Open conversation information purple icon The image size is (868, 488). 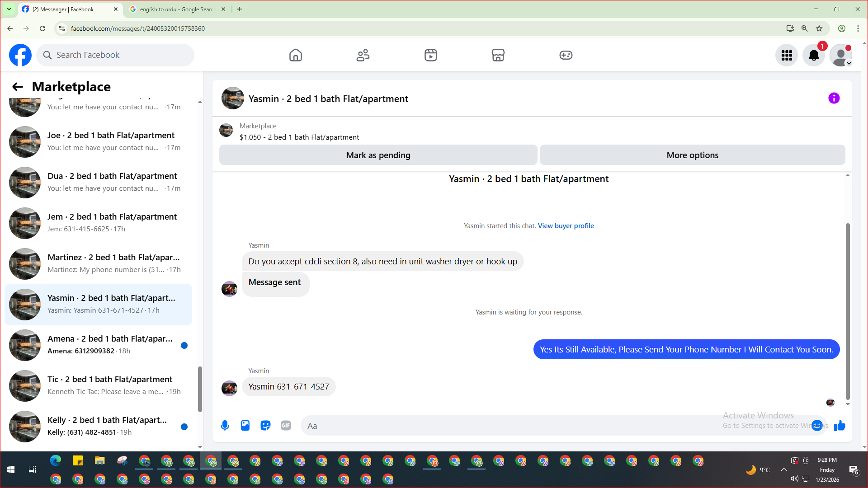pos(834,99)
